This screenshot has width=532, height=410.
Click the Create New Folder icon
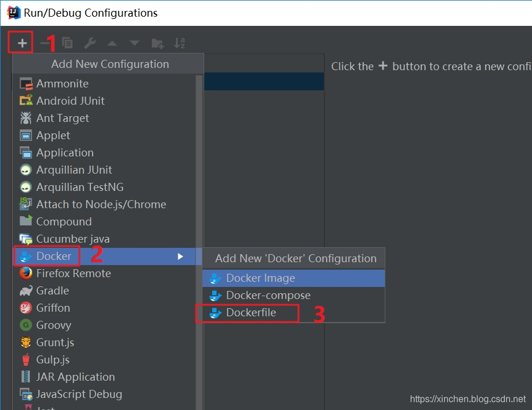point(158,43)
